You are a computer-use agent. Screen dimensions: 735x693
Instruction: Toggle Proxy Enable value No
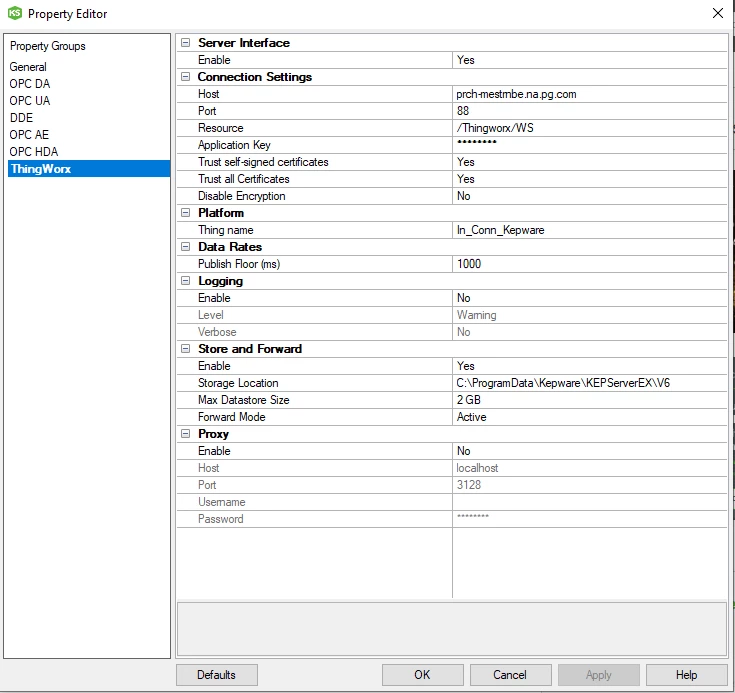coord(590,451)
